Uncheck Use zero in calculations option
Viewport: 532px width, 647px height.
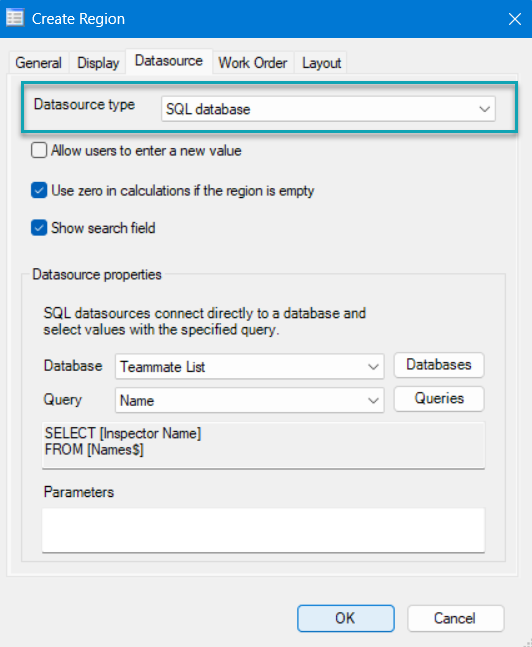point(39,191)
